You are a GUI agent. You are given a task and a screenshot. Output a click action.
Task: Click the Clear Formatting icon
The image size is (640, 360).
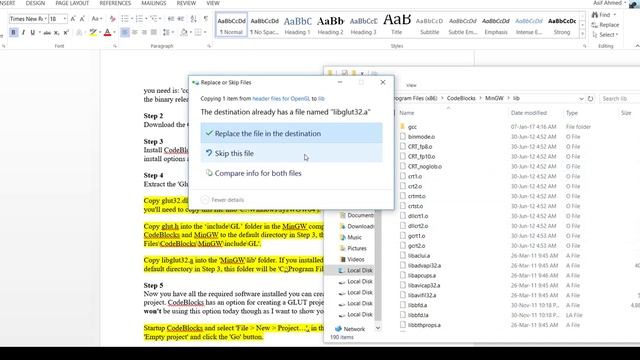tap(112, 19)
